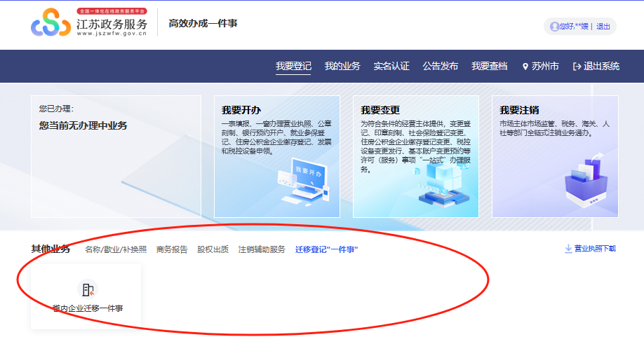The height and width of the screenshot is (337, 644).
Task: Click the 营业执照下载 download arrow icon
Action: 568,249
